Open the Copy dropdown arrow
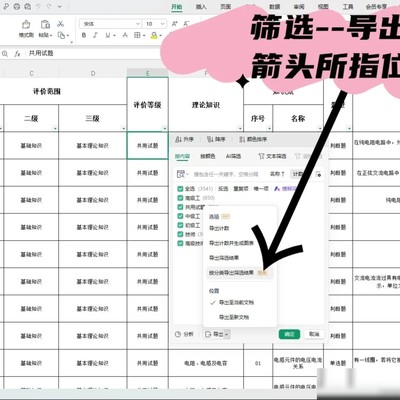 click(x=68, y=35)
